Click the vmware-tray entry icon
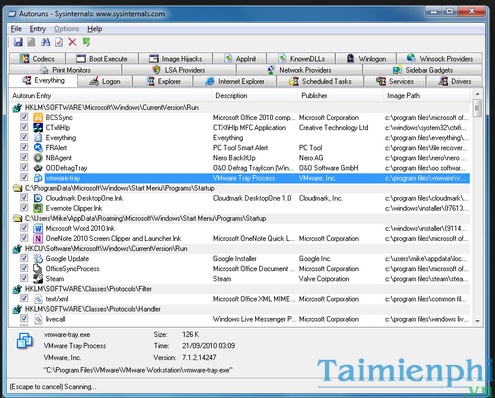 click(38, 178)
